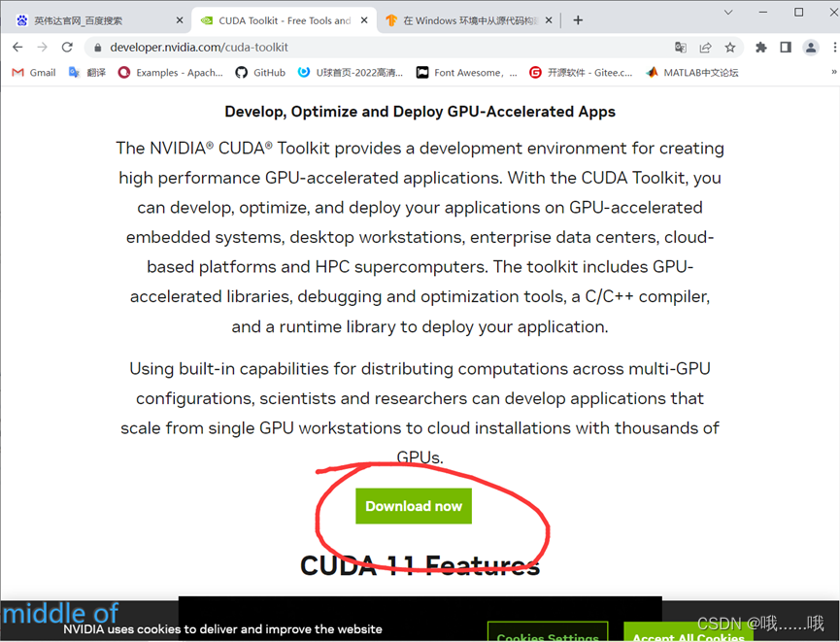Screen dimensions: 840x642
Task: Close the 在 Windows 环境中 tab
Action: pyautogui.click(x=549, y=20)
